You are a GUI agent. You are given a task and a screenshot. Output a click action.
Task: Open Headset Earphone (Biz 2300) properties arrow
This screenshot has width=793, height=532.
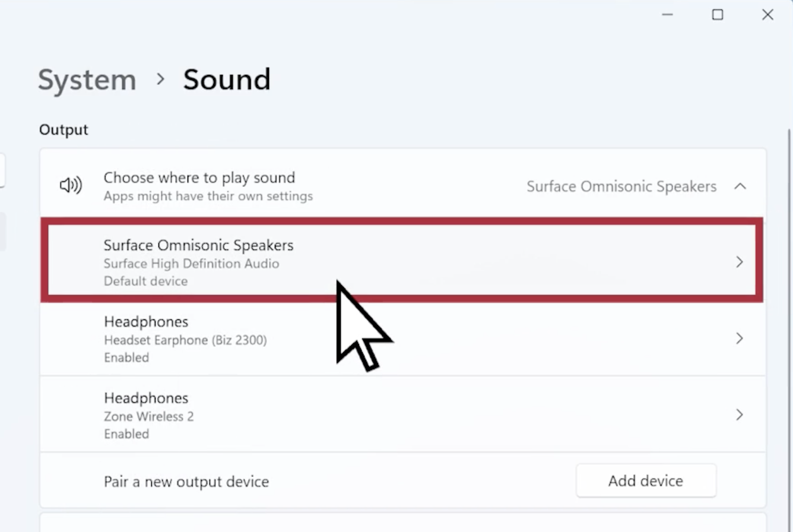pyautogui.click(x=740, y=338)
